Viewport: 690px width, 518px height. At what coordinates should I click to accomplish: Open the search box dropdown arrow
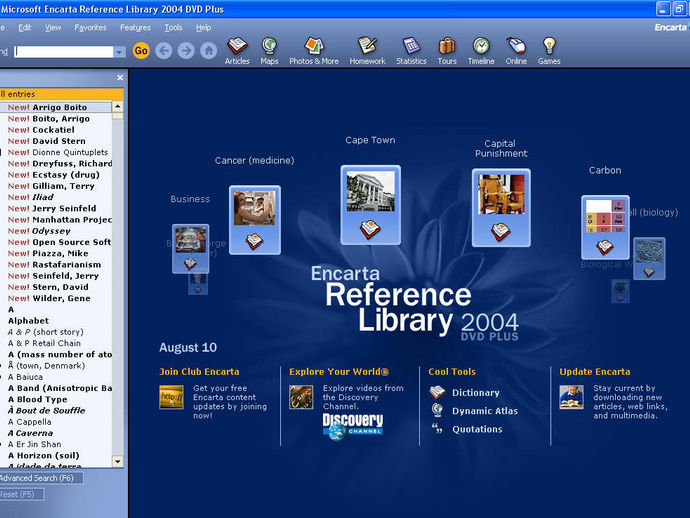[119, 52]
